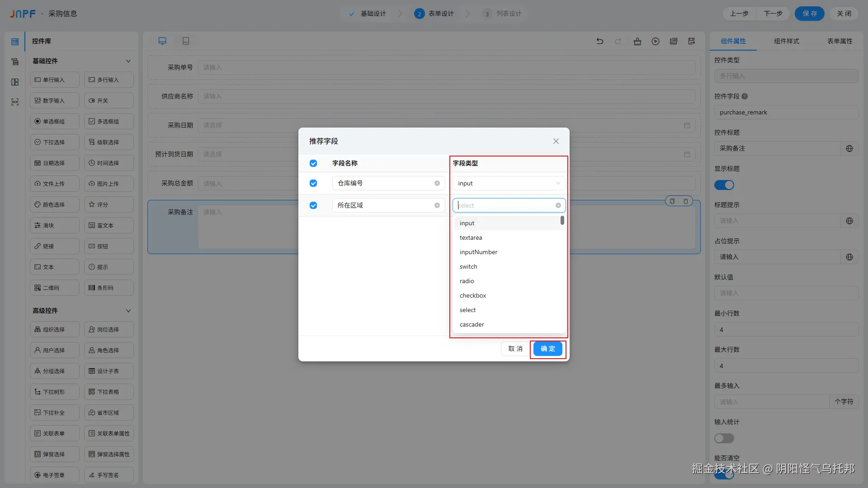This screenshot has width=868, height=488.
Task: Click the delete icon on the selected 采购备注 field
Action: (686, 201)
